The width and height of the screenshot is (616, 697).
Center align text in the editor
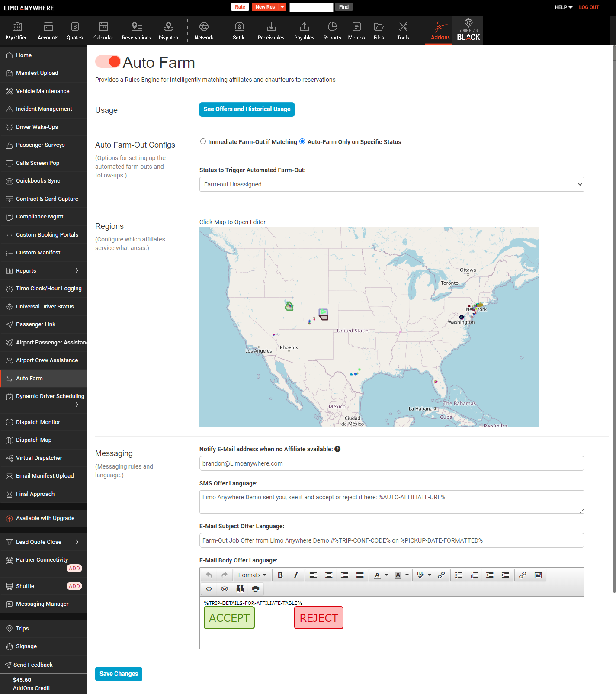[329, 575]
